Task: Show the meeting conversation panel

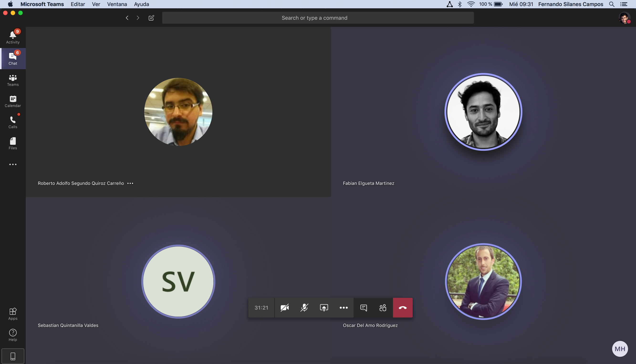Action: click(363, 308)
